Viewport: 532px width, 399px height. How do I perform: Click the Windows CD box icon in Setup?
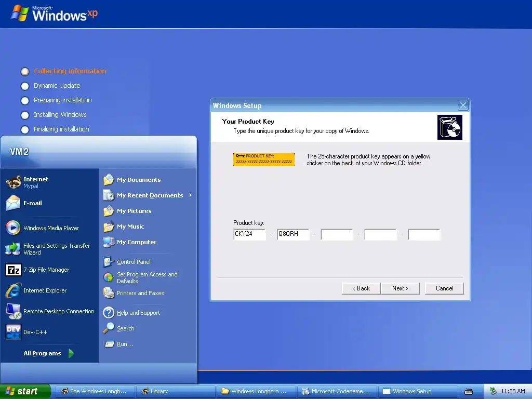tap(449, 127)
